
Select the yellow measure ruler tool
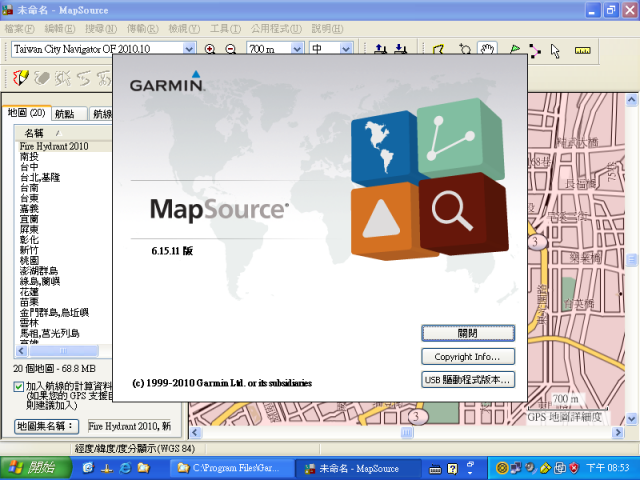point(582,51)
